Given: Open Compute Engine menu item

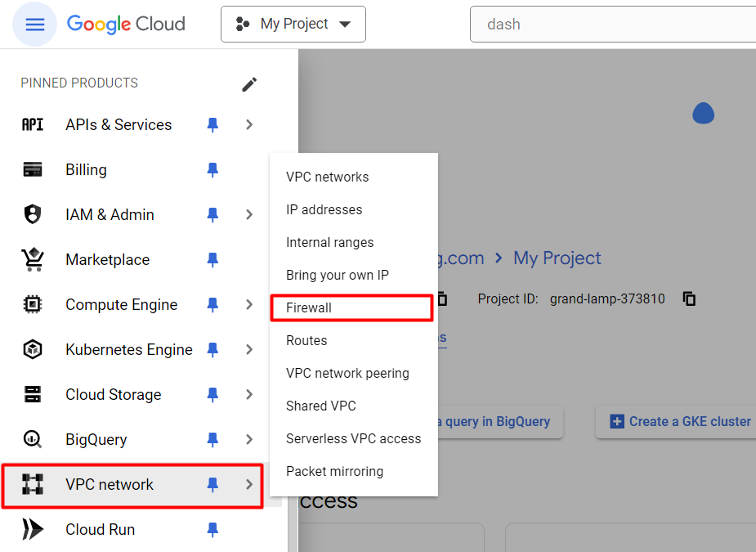Looking at the screenshot, I should coord(122,304).
